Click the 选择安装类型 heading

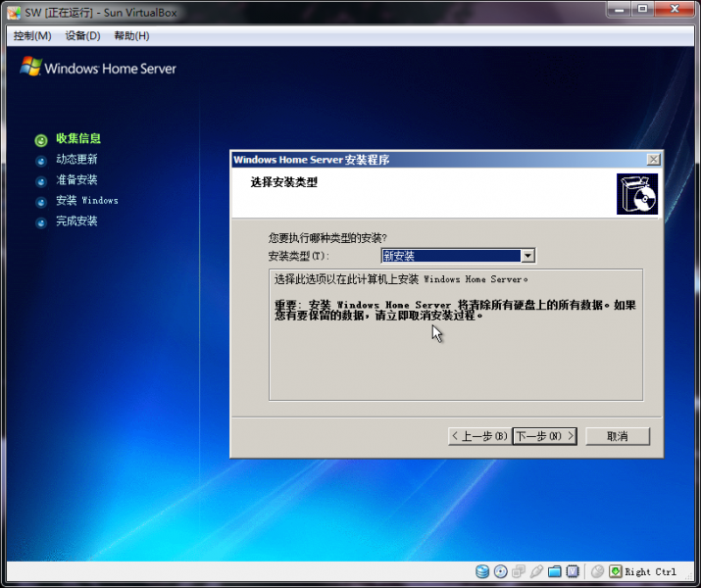[x=284, y=182]
